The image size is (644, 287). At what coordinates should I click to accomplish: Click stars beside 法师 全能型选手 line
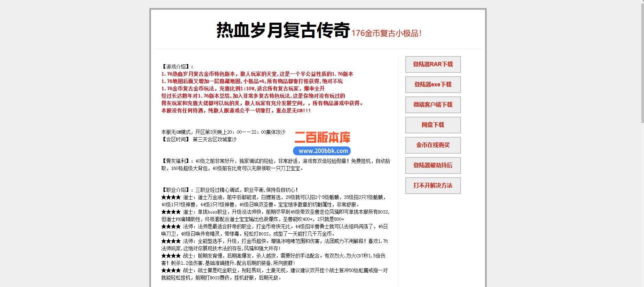[x=171, y=241]
